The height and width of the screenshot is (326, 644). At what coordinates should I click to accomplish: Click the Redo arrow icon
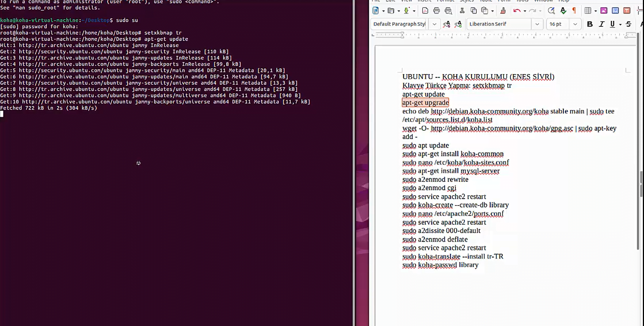point(532,11)
